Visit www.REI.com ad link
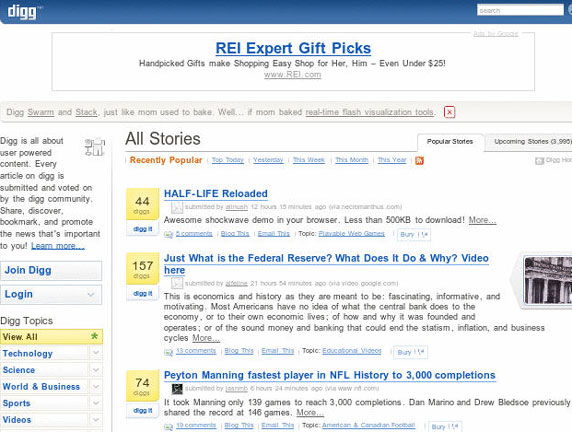This screenshot has width=572, height=432. pyautogui.click(x=293, y=75)
